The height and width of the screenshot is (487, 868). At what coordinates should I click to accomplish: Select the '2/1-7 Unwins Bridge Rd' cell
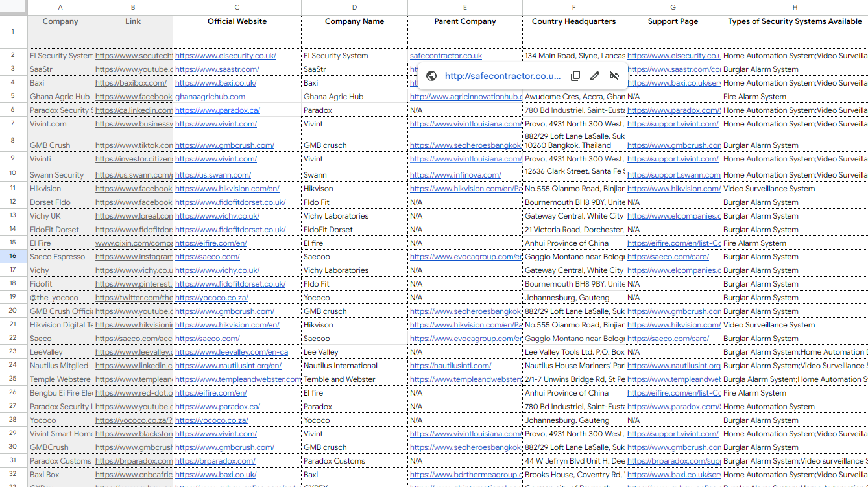573,379
